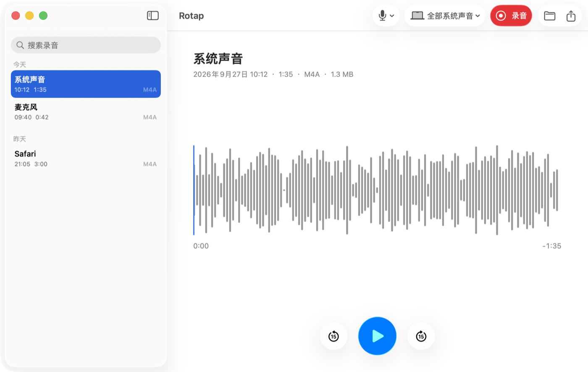Click the blue playhead marker
Screen dimensions: 588x372
point(194,190)
